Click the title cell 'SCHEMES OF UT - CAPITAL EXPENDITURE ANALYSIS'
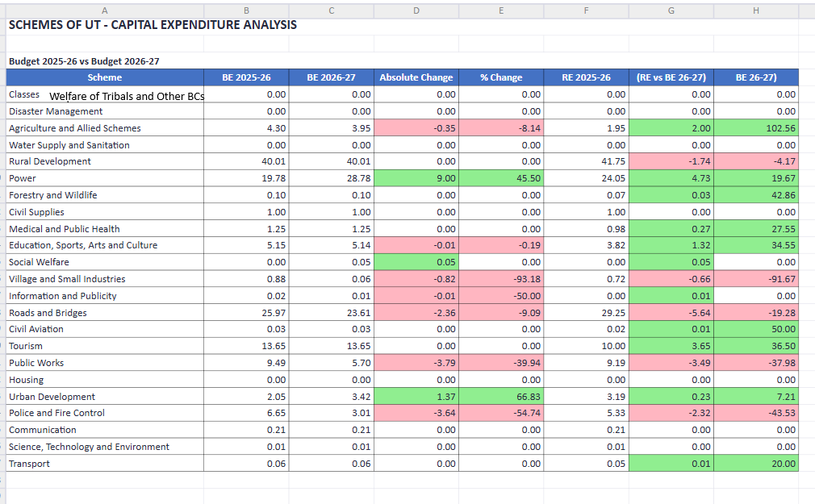This screenshot has width=815, height=504. 153,25
